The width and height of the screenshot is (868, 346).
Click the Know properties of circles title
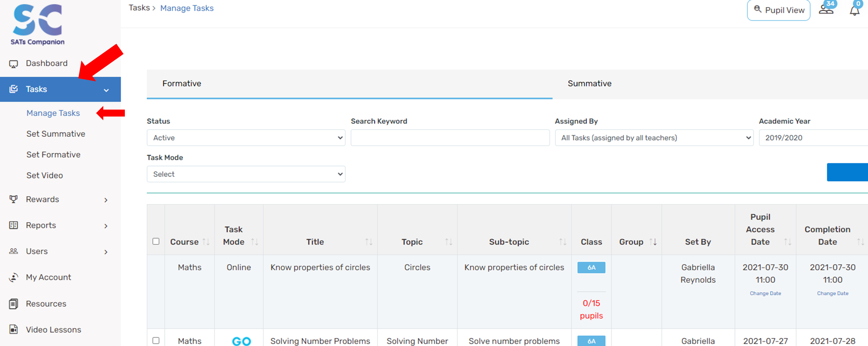click(320, 267)
